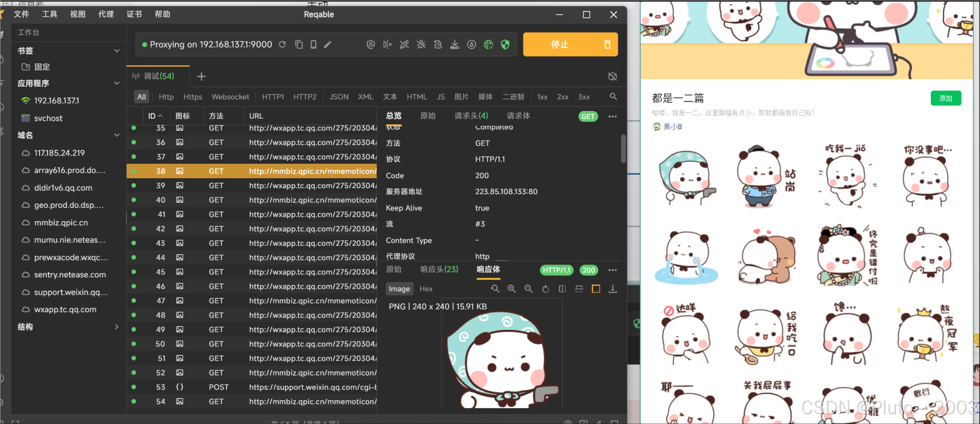Open the 文件 menu
980x424 pixels.
point(21,14)
